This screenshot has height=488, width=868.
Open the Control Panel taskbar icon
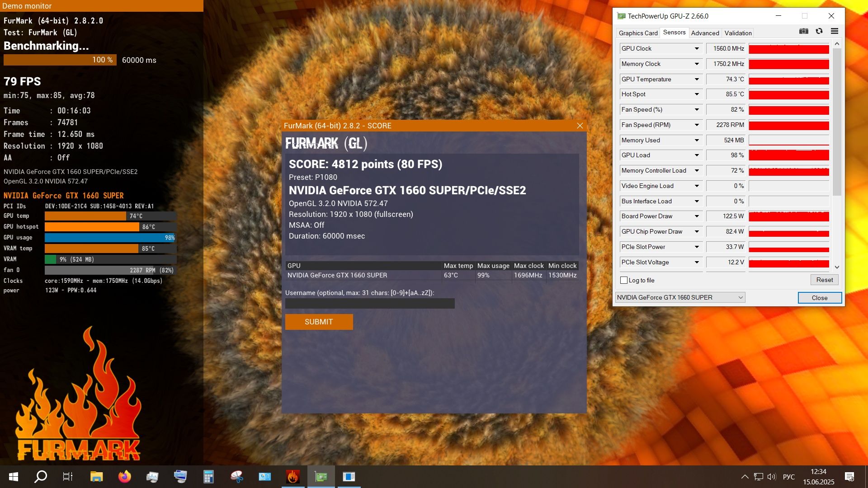pos(264,477)
